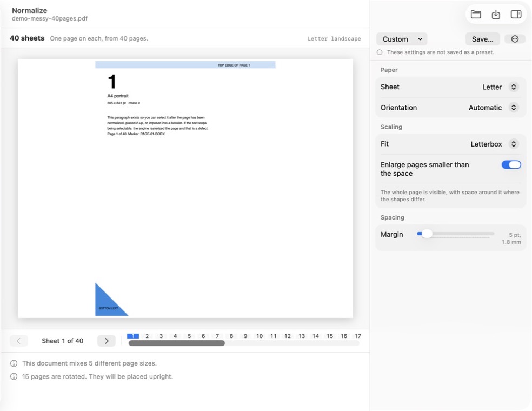Click 'One page on each, from 40 pages.'

[x=99, y=39]
